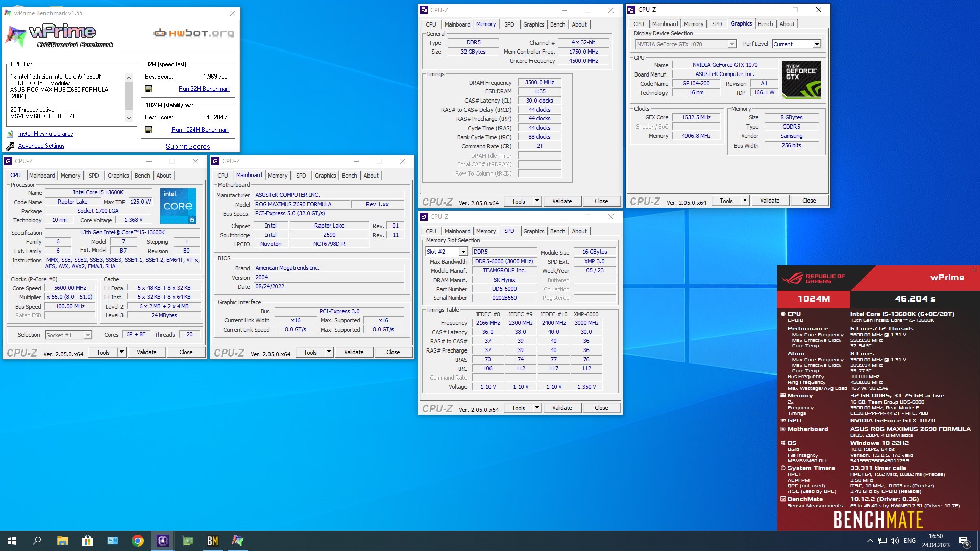Switch to Bench tab in the Intel Core i5 CPU window
Screen dimensions: 980x551
tap(142, 176)
